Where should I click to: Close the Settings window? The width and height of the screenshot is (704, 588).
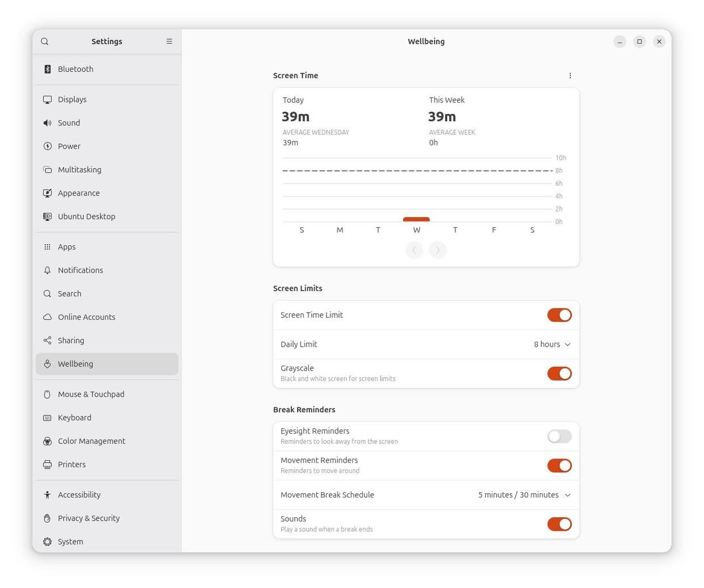coord(659,41)
